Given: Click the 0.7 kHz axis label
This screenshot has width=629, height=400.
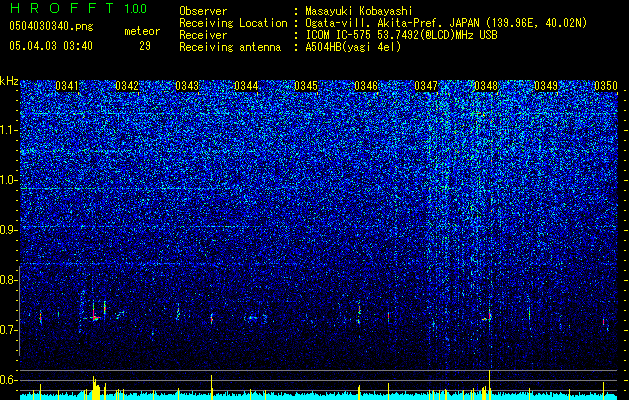Looking at the screenshot, I should pyautogui.click(x=8, y=330).
